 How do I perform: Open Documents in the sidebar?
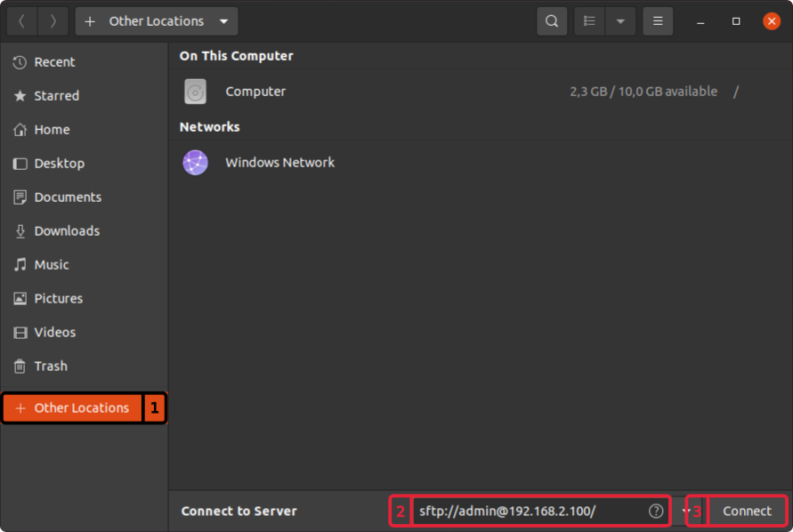point(84,197)
